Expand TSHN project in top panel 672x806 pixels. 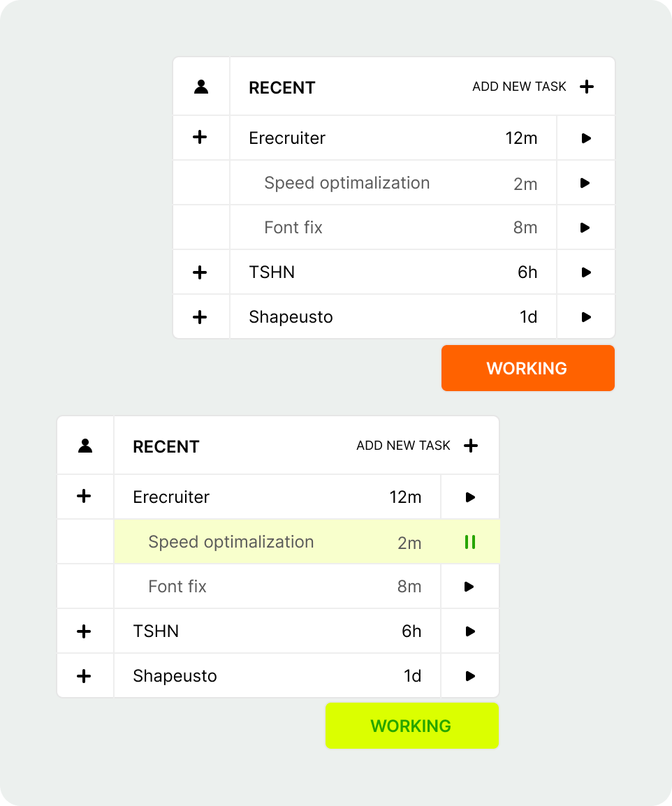[x=200, y=272]
